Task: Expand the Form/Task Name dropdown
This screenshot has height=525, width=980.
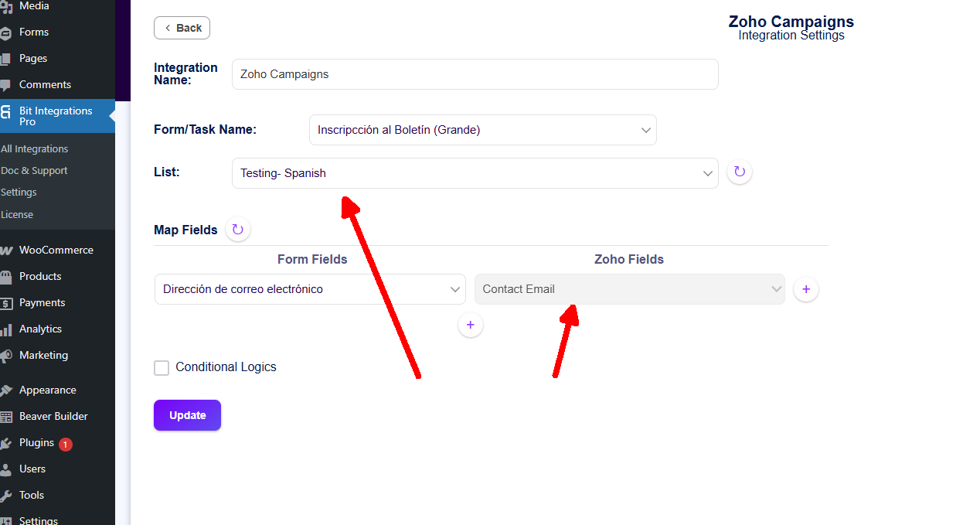Action: (x=482, y=130)
